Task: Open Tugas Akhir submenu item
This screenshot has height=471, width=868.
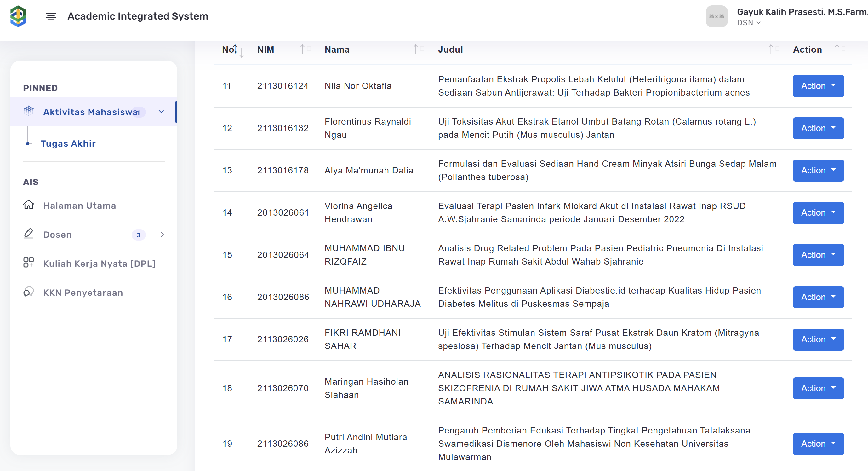Action: pos(68,143)
